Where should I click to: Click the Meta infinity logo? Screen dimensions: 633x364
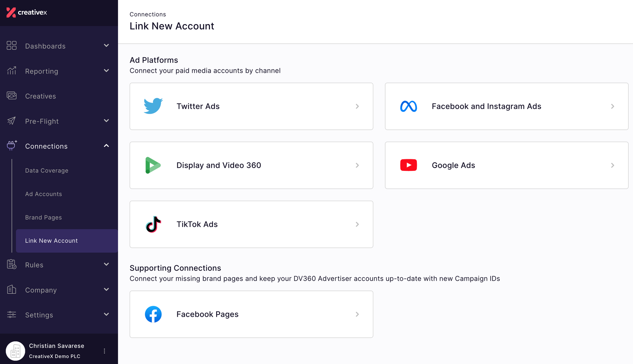(409, 106)
